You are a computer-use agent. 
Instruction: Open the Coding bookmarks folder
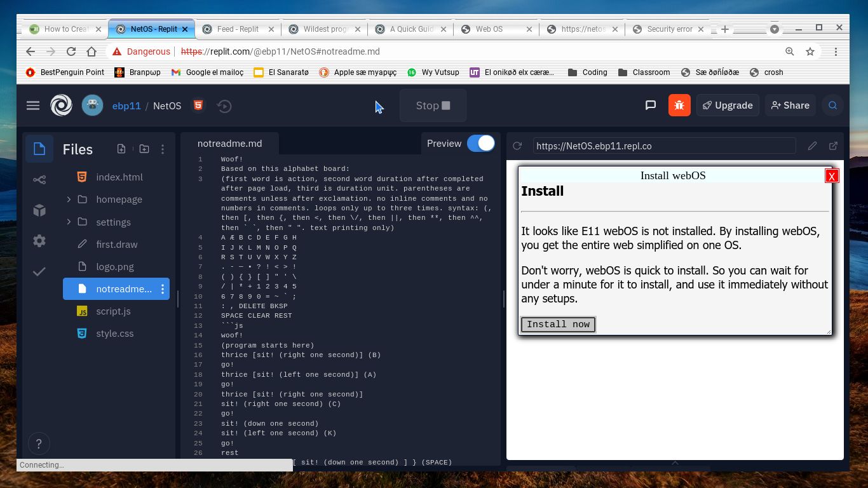pyautogui.click(x=588, y=72)
